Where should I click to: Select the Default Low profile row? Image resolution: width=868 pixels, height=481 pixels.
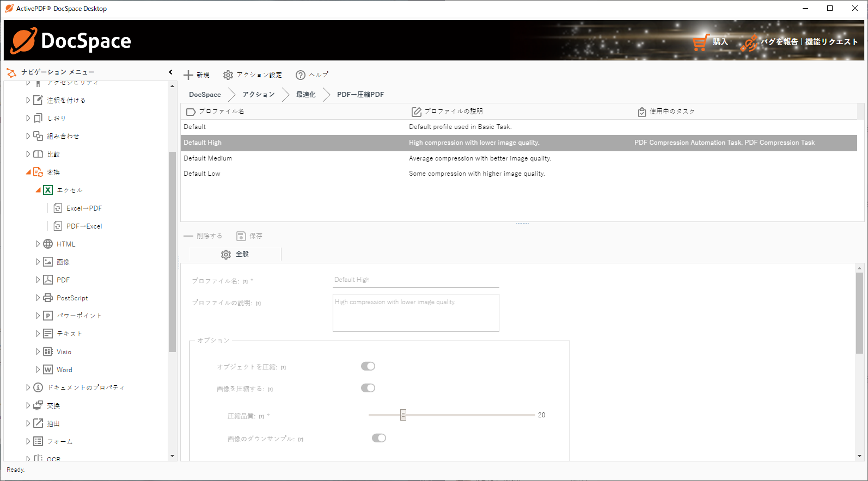519,174
